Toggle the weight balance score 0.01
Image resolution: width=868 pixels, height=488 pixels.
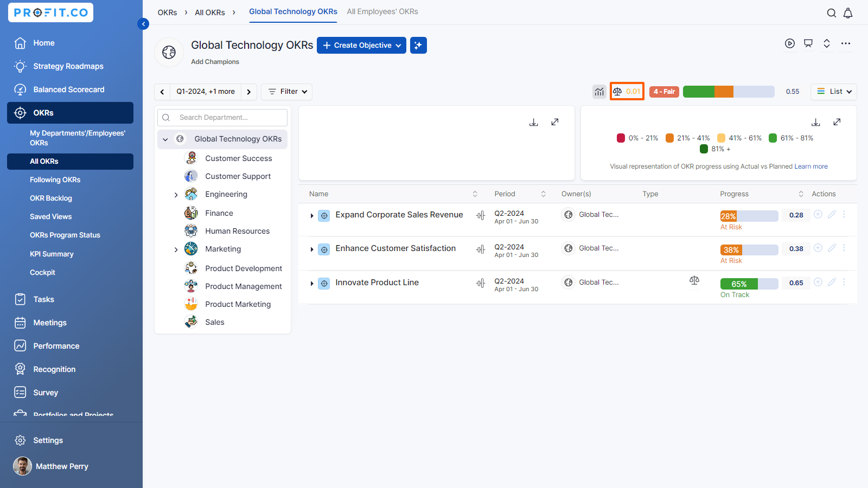click(627, 92)
